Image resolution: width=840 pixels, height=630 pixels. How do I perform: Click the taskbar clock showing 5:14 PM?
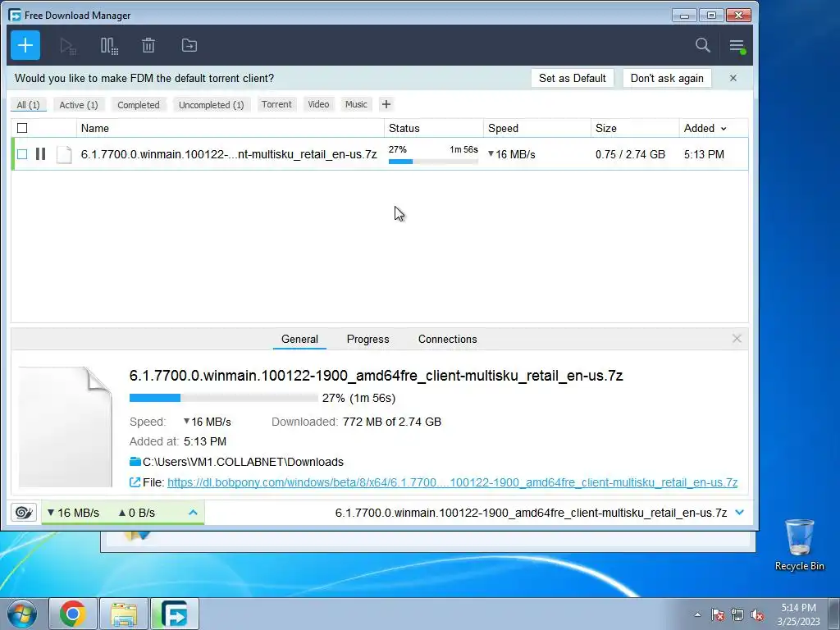click(x=798, y=614)
